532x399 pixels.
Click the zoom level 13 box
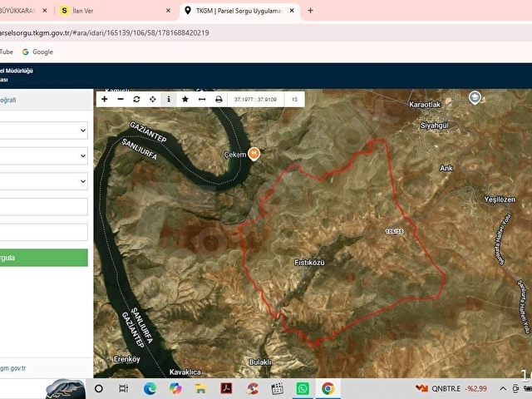(294, 100)
